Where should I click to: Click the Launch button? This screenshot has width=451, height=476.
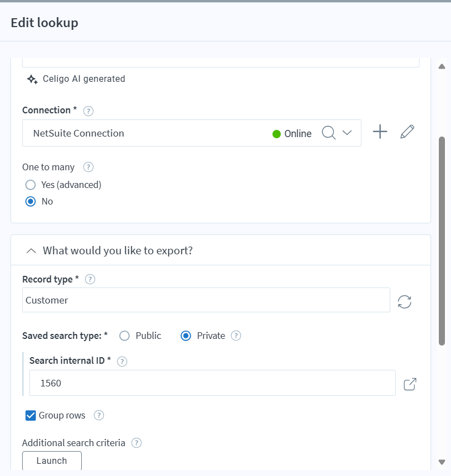click(52, 461)
